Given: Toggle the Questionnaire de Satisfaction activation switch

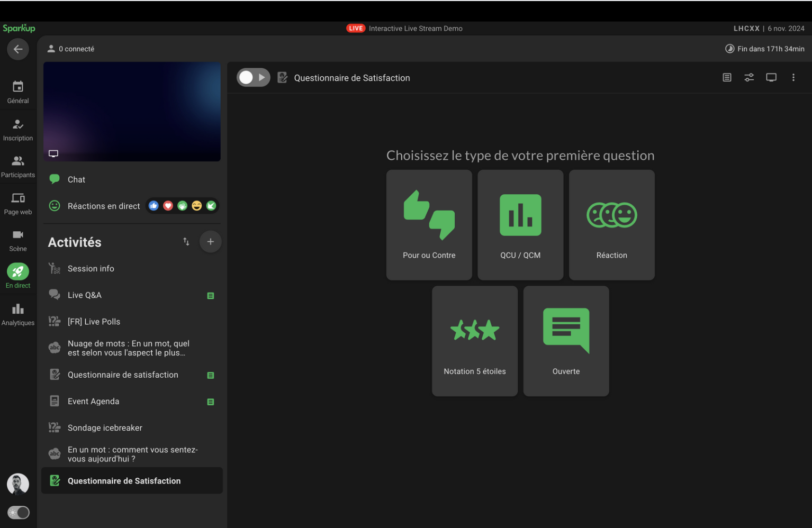Looking at the screenshot, I should click(x=253, y=78).
